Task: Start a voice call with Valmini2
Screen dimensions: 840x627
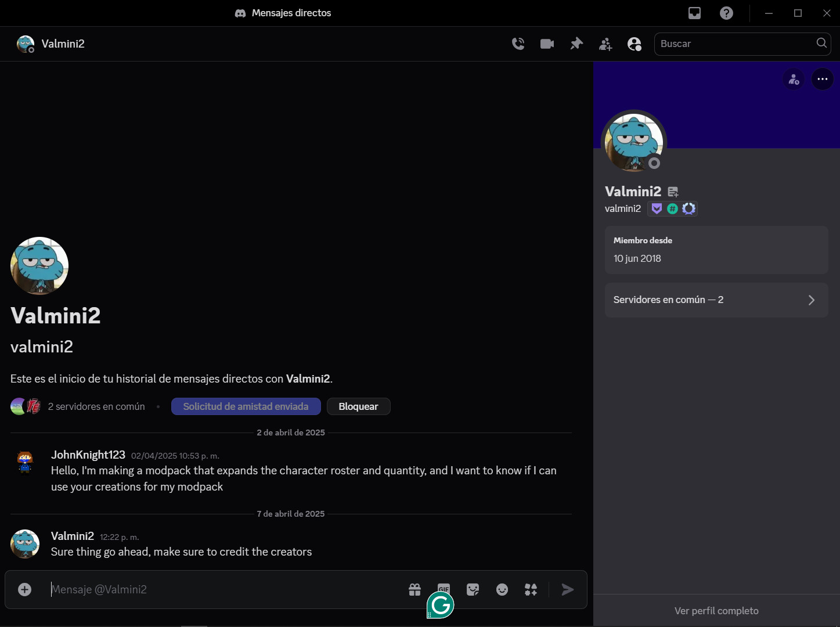Action: [x=518, y=44]
